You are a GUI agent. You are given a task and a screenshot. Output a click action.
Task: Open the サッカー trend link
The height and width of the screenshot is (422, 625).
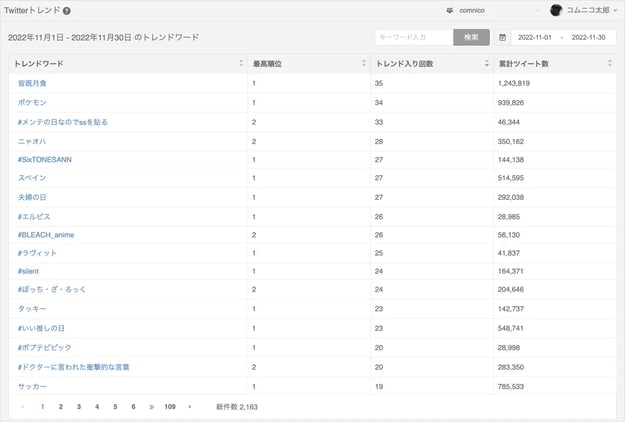[32, 387]
